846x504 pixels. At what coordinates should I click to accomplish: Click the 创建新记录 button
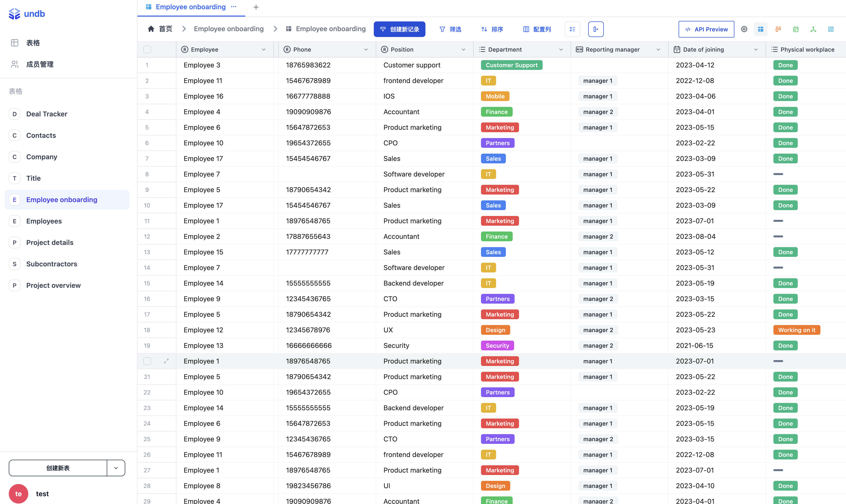click(x=399, y=29)
